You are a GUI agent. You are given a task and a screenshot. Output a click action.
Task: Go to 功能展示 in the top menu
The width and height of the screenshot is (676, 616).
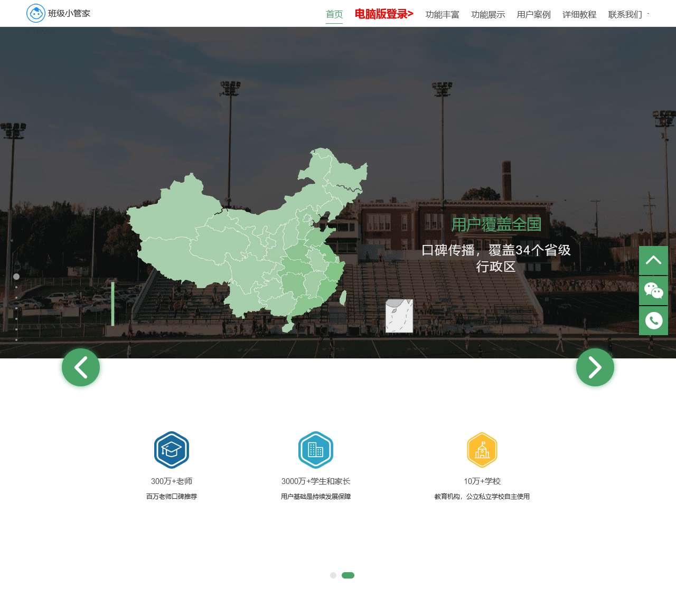pyautogui.click(x=488, y=14)
